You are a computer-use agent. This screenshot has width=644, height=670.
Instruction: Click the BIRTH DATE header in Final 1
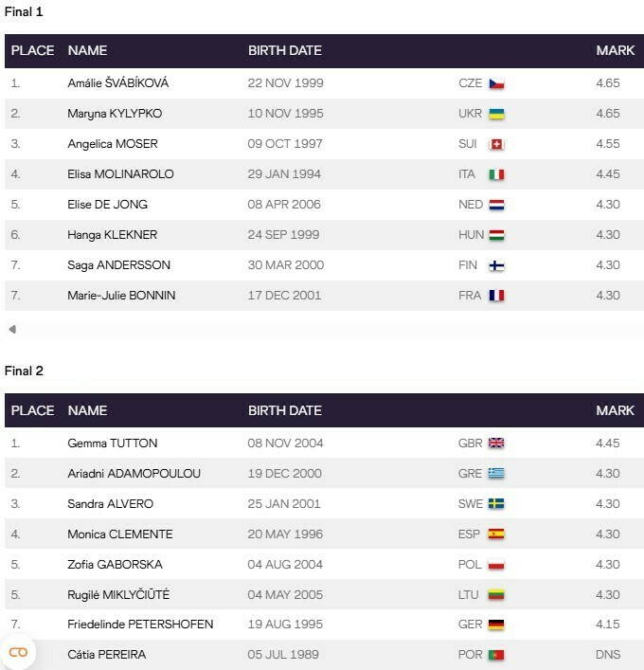click(x=284, y=51)
